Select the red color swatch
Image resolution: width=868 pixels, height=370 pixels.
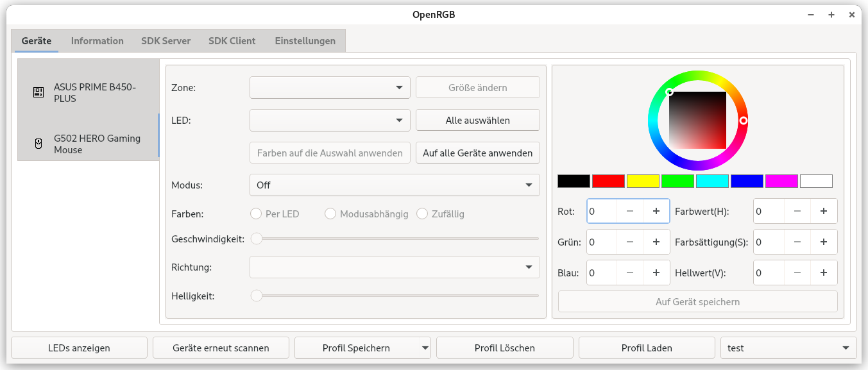[608, 181]
